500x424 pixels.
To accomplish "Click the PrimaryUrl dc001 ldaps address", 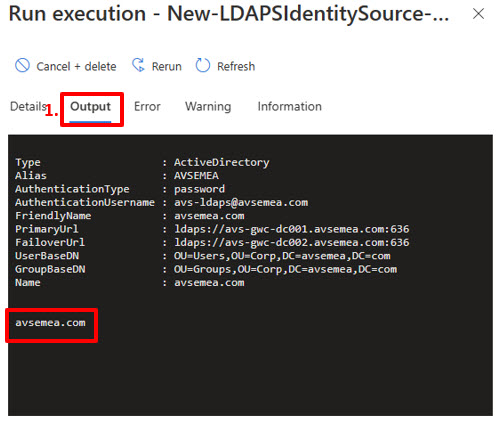I will (x=291, y=229).
